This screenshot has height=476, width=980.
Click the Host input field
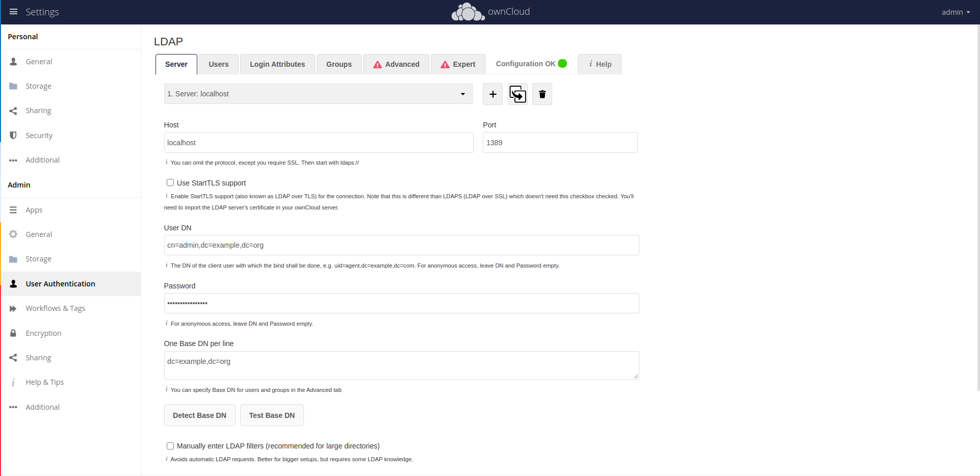point(319,143)
